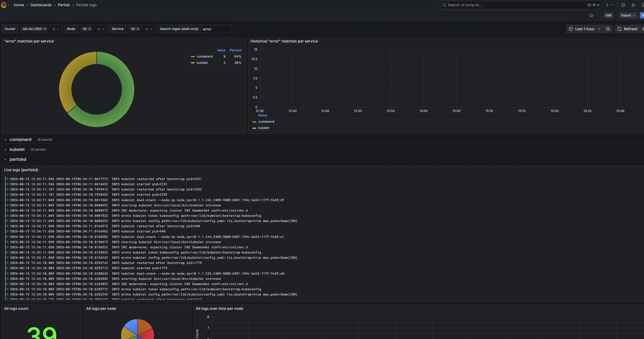
Task: Toggle kubelet series in pie legend
Action: coord(202,63)
